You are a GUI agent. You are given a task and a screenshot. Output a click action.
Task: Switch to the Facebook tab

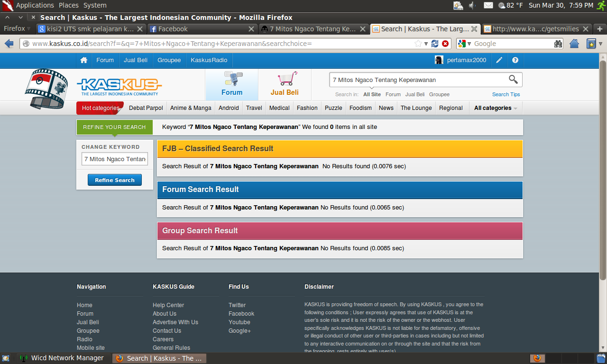[202, 29]
